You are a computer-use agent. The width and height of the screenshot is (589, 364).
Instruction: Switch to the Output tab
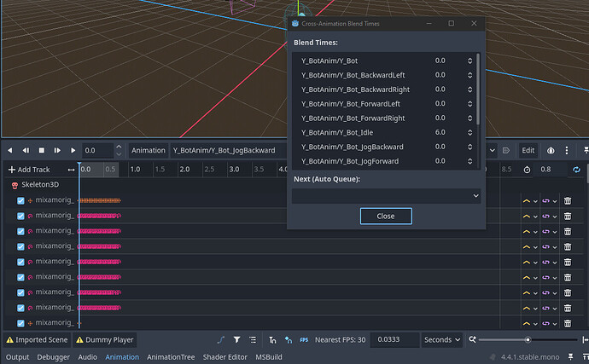pos(17,357)
